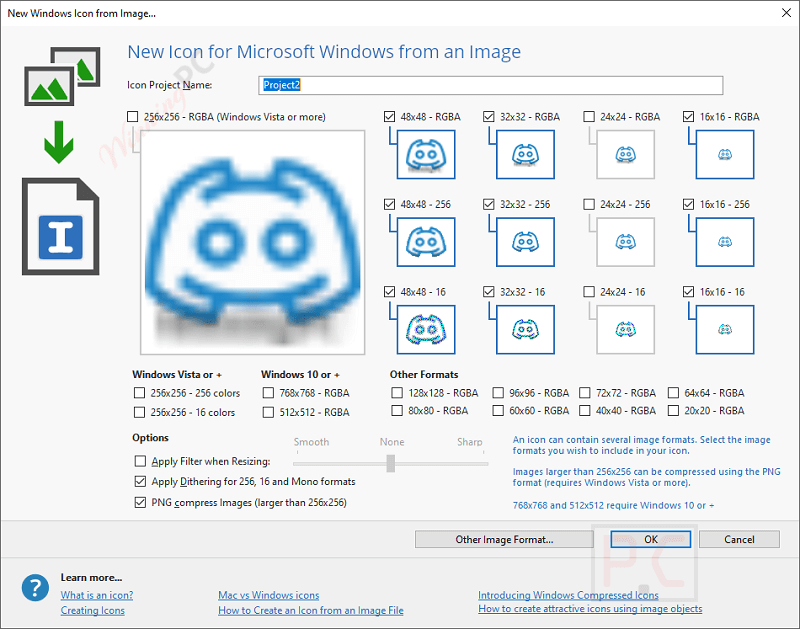The width and height of the screenshot is (800, 629).
Task: Uncheck the 16x16 - RGBA format
Action: (688, 117)
